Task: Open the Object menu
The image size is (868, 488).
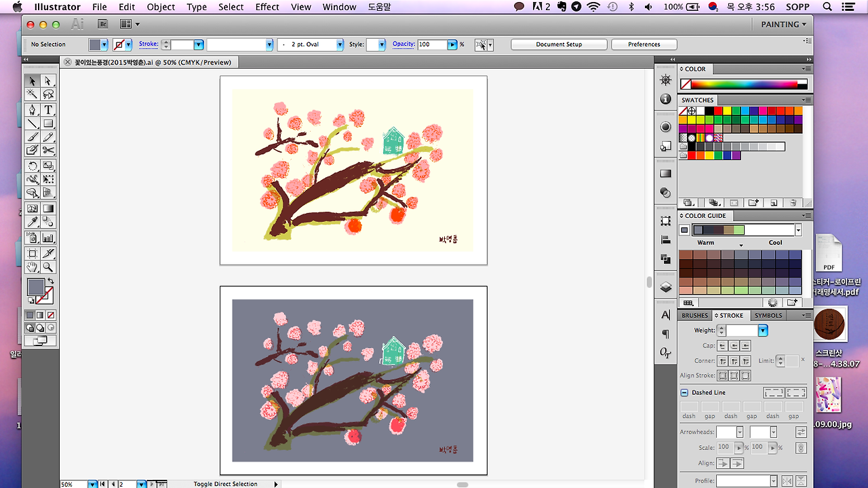Action: (x=161, y=7)
